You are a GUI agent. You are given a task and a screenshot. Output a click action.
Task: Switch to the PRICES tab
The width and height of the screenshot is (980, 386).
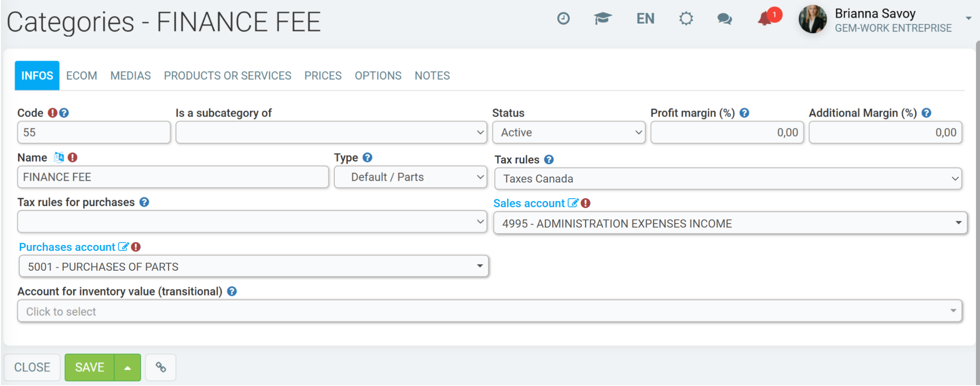[323, 76]
